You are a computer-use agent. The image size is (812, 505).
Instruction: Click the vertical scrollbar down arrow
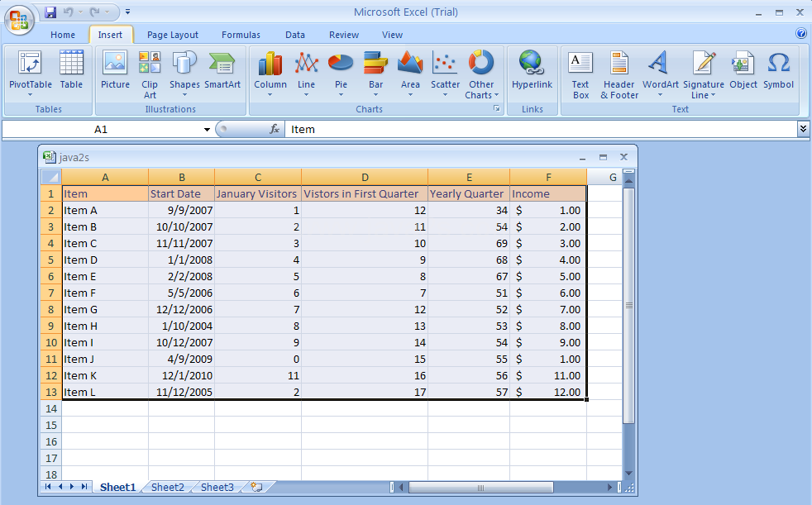click(628, 473)
